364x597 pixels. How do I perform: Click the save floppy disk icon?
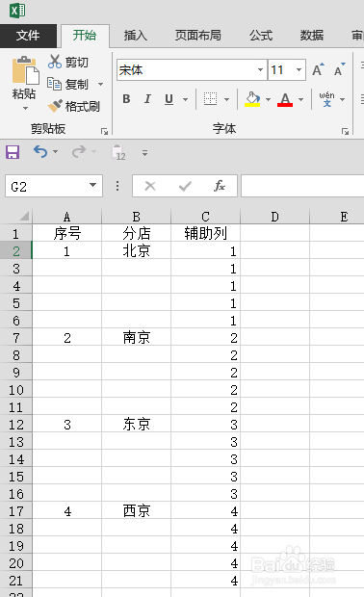click(x=13, y=152)
